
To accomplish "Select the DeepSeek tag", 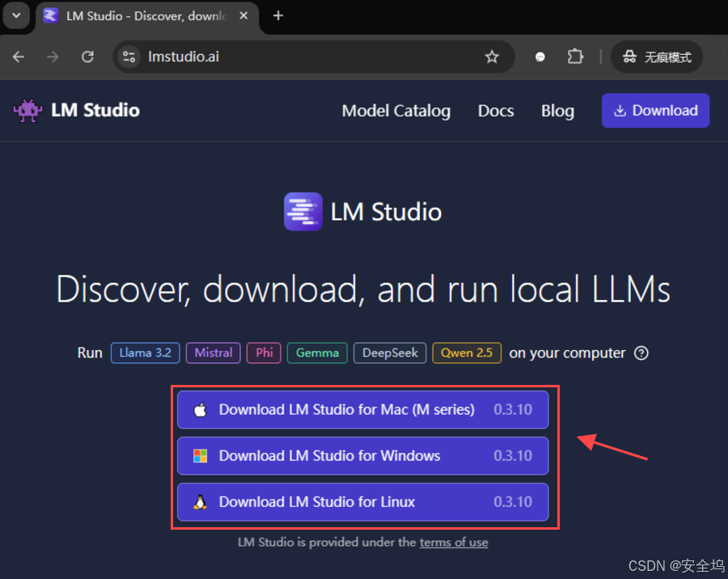I will click(x=390, y=353).
